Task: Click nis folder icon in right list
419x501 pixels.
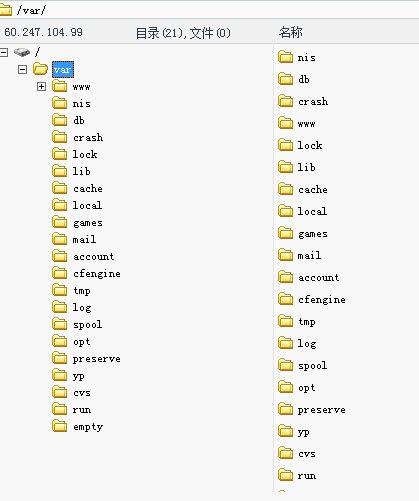Action: click(x=286, y=57)
